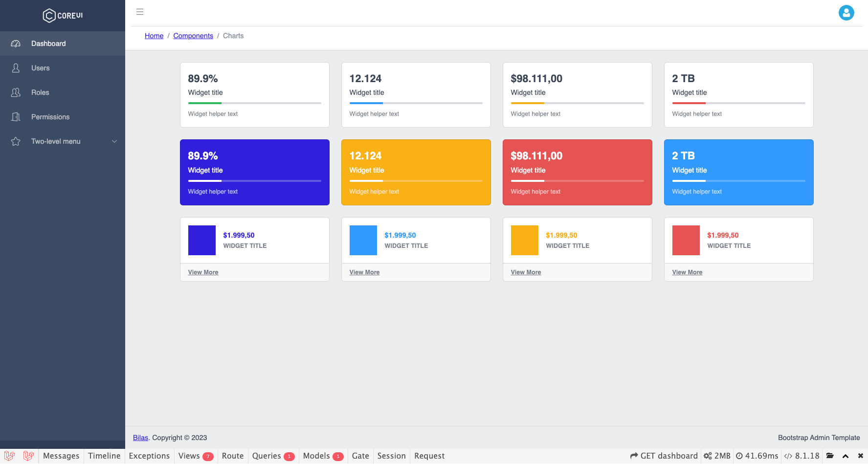Click the Permissions building icon
The image size is (868, 464).
pyautogui.click(x=16, y=117)
